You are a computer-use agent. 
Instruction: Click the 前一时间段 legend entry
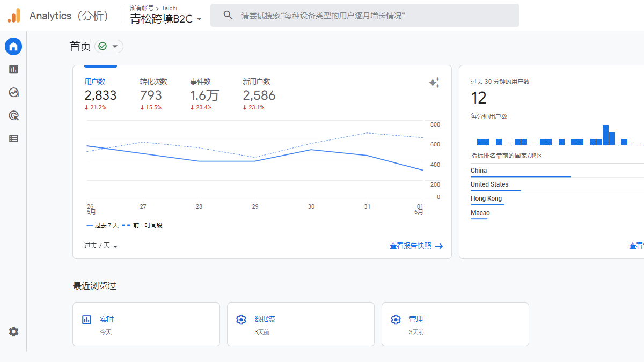tap(142, 225)
